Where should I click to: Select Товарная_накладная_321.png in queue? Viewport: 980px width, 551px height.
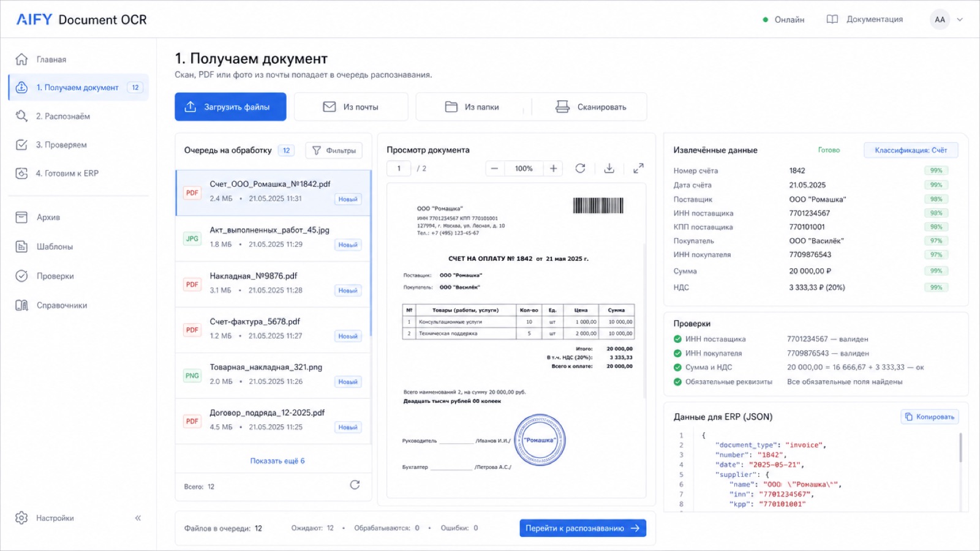273,375
